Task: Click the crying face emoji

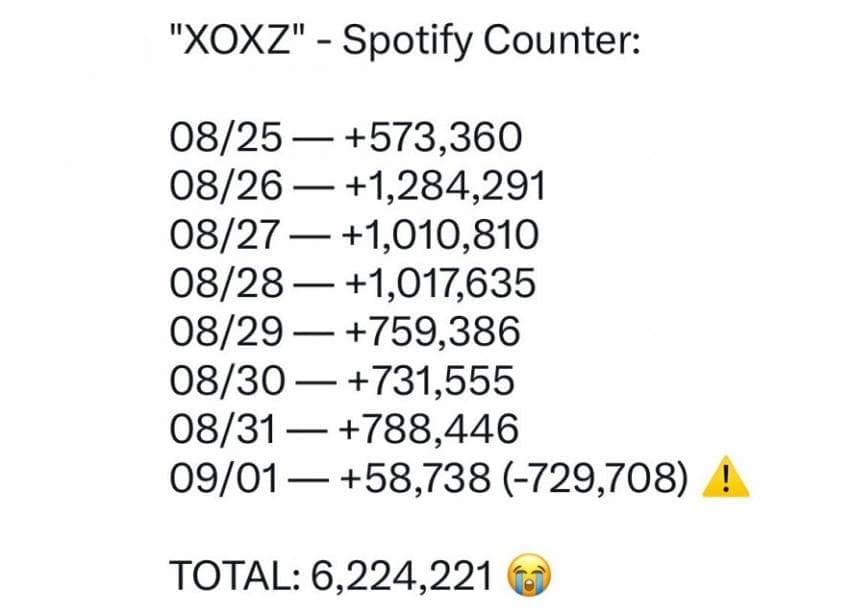Action: coord(529,575)
